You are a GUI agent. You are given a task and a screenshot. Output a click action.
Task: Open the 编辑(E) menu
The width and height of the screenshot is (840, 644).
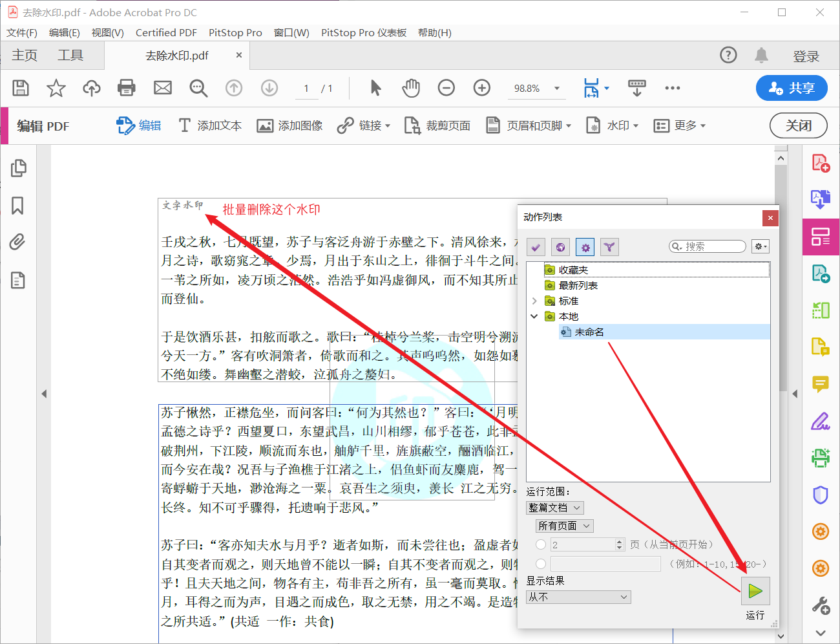(x=65, y=33)
